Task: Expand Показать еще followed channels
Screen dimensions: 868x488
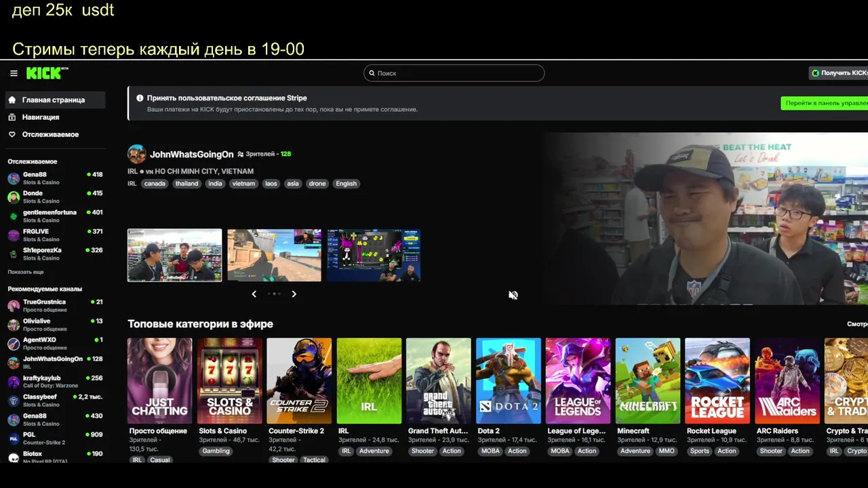Action: tap(26, 272)
